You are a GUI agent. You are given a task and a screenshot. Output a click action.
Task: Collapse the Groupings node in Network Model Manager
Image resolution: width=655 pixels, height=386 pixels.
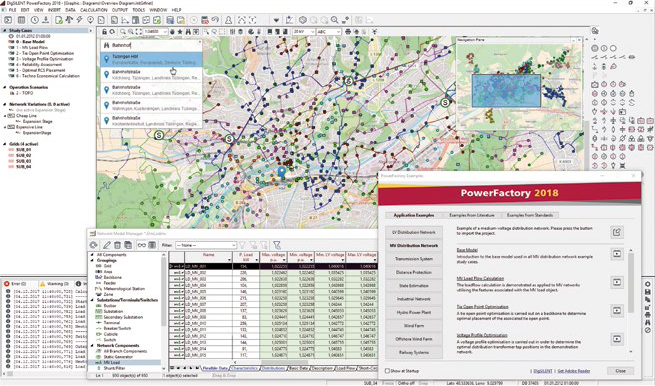tap(92, 260)
